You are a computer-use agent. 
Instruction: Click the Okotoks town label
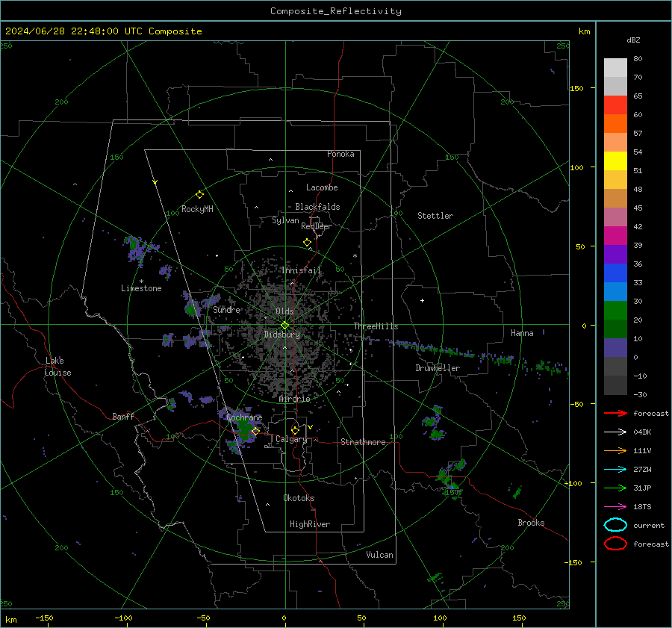coord(299,498)
